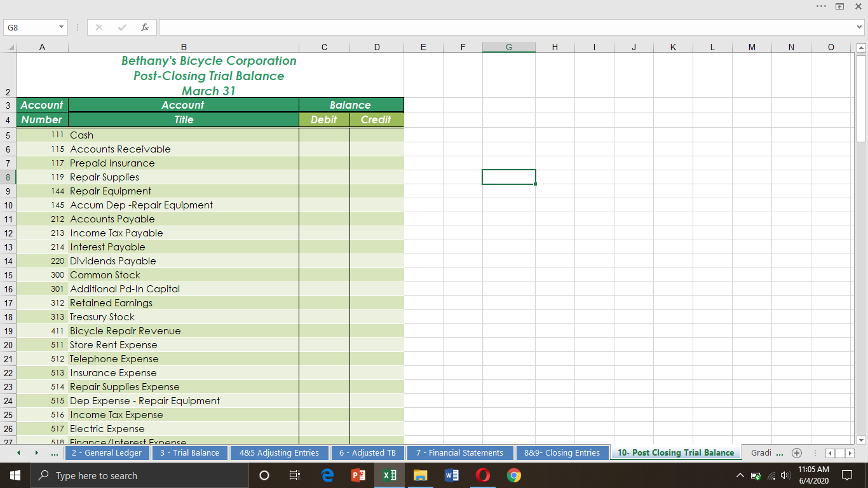
Task: Open the partially shown Gradi sheet tab
Action: (x=761, y=453)
